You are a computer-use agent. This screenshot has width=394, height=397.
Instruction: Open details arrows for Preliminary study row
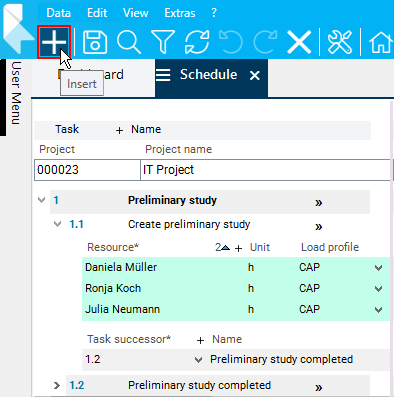pyautogui.click(x=319, y=203)
